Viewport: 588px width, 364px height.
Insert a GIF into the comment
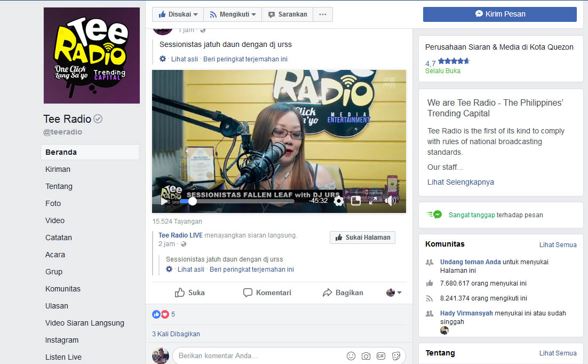(381, 356)
